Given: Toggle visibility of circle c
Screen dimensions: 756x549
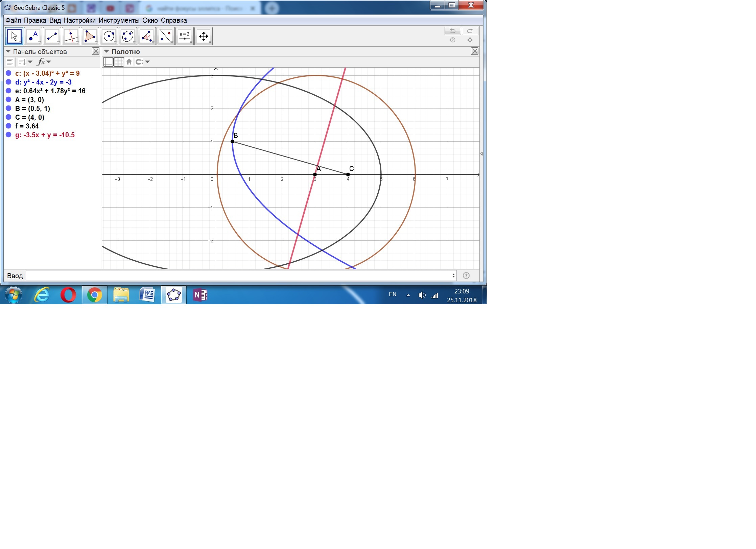Looking at the screenshot, I should click(x=8, y=73).
